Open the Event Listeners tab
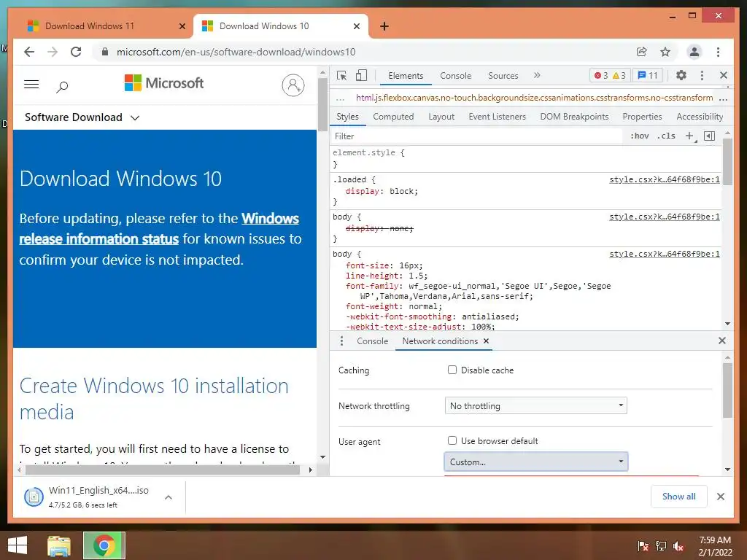747x560 pixels. (x=497, y=117)
